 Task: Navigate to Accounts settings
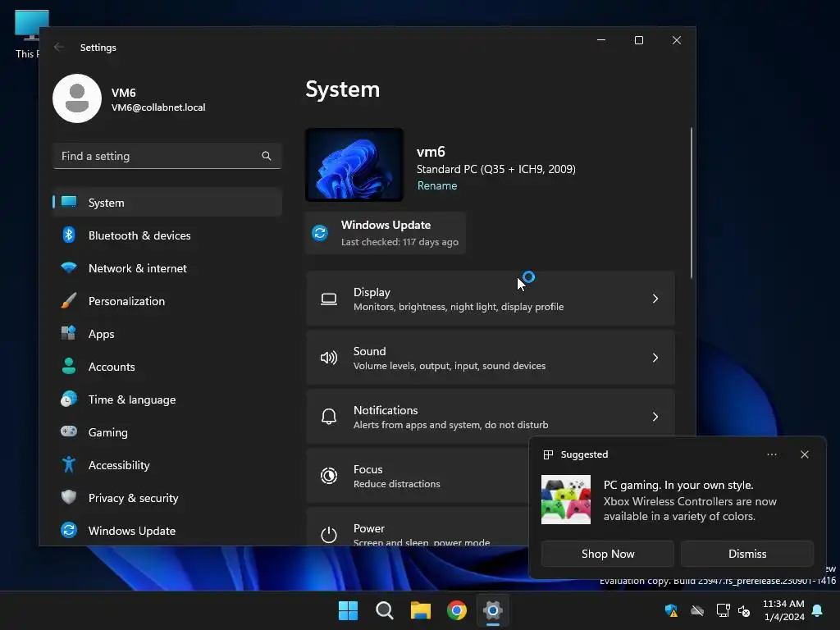tap(167, 367)
